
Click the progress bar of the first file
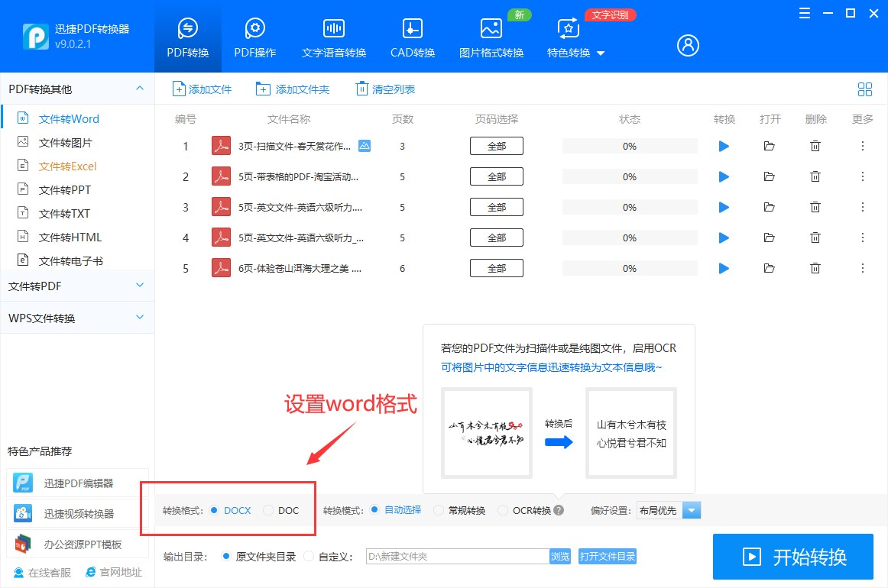click(x=629, y=145)
